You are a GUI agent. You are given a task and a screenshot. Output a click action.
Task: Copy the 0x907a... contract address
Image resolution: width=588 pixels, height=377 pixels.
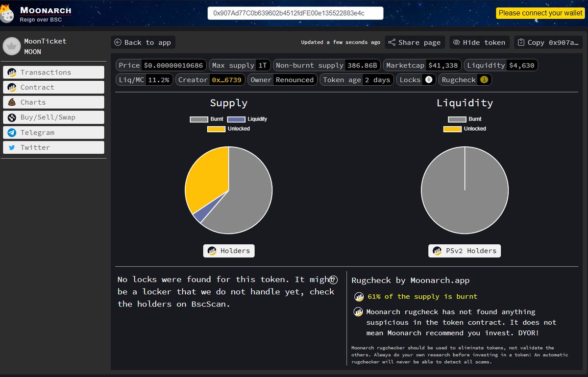(x=548, y=43)
